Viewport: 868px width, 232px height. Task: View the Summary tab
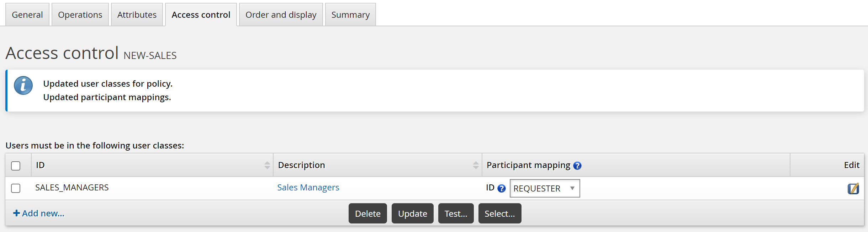point(350,15)
